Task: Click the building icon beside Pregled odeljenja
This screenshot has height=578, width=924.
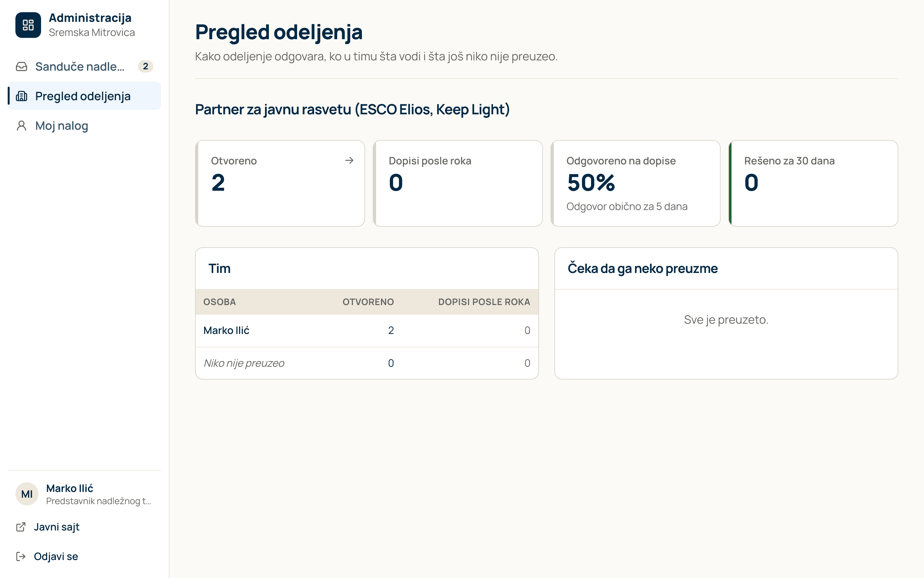Action: point(21,96)
